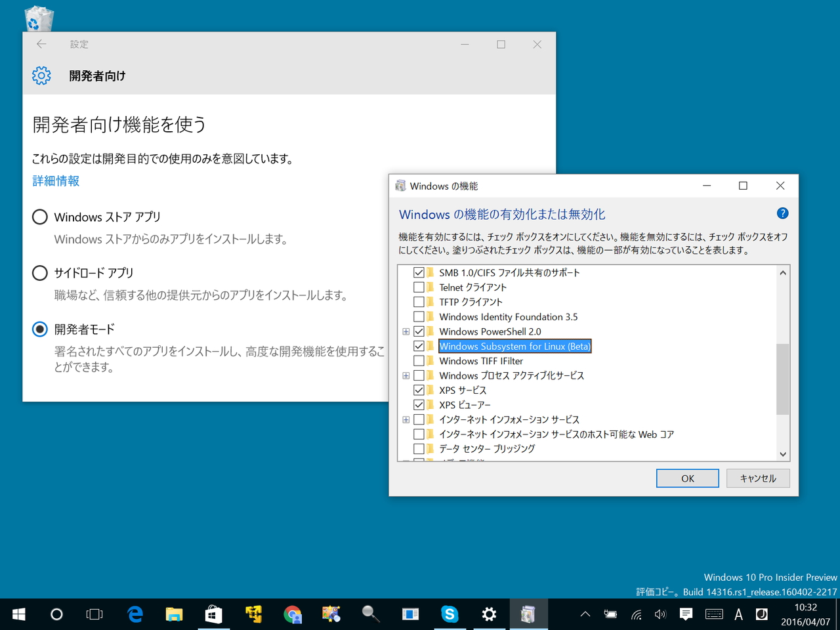Expand Windows PowerShell 2.0 in the feature tree

point(406,331)
